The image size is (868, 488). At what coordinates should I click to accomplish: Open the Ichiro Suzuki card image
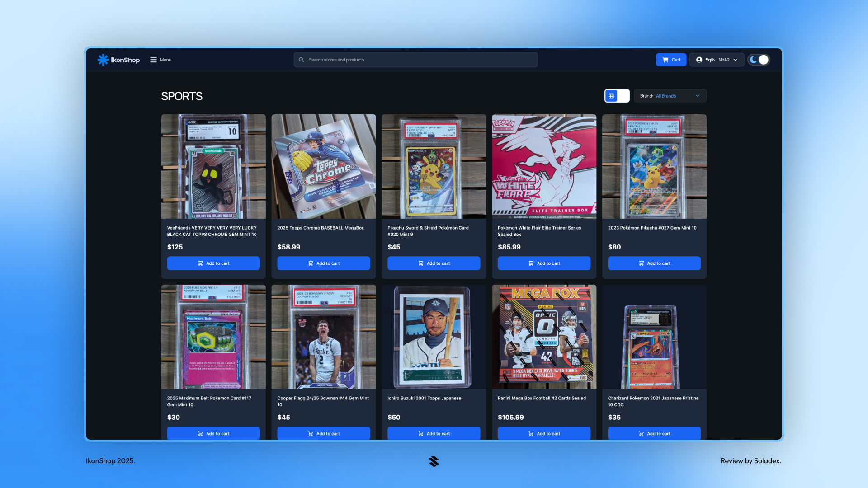tap(434, 337)
